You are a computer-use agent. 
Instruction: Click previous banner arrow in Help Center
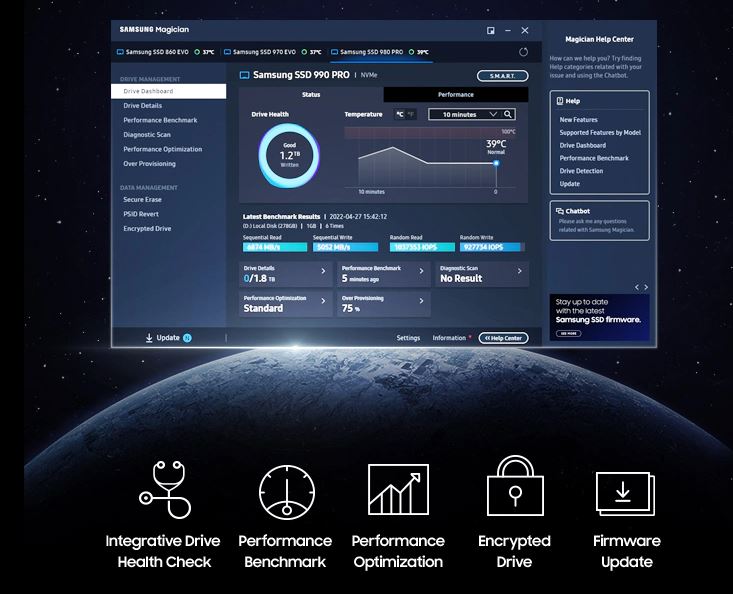pyautogui.click(x=636, y=287)
